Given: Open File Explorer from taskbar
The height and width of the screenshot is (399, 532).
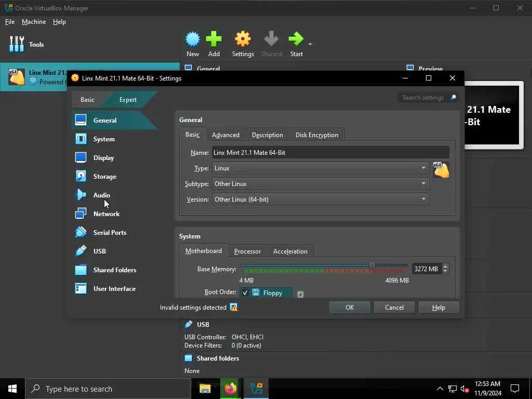Looking at the screenshot, I should [205, 389].
